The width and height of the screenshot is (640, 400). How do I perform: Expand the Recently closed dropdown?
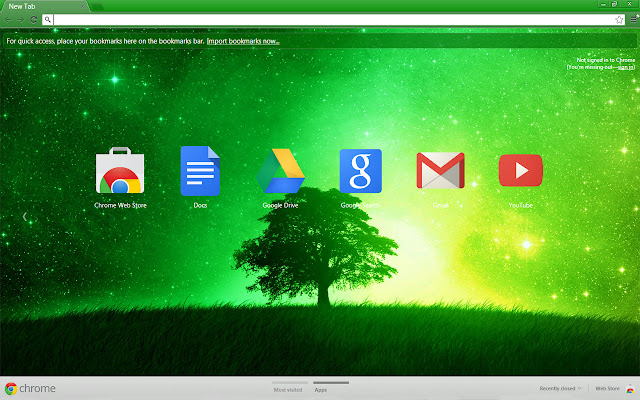pos(560,389)
